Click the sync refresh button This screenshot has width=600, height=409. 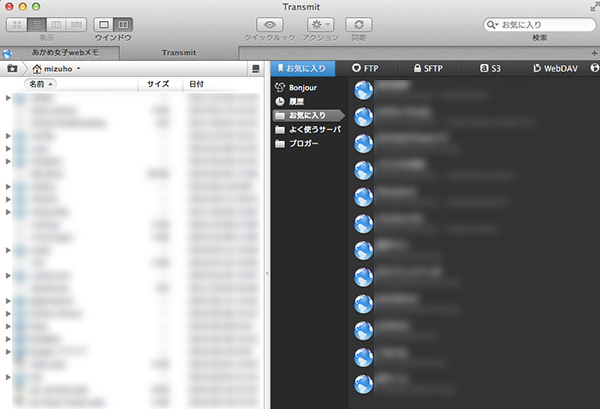coord(359,25)
